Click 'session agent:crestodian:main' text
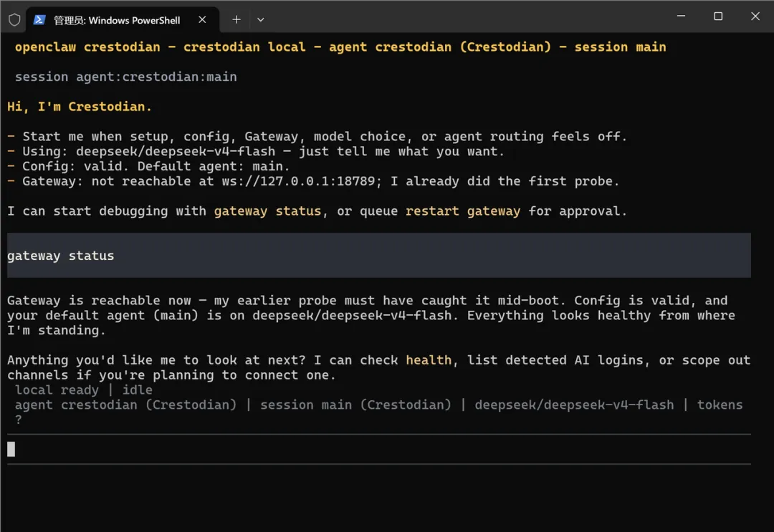Image resolution: width=774 pixels, height=532 pixels. pos(126,77)
